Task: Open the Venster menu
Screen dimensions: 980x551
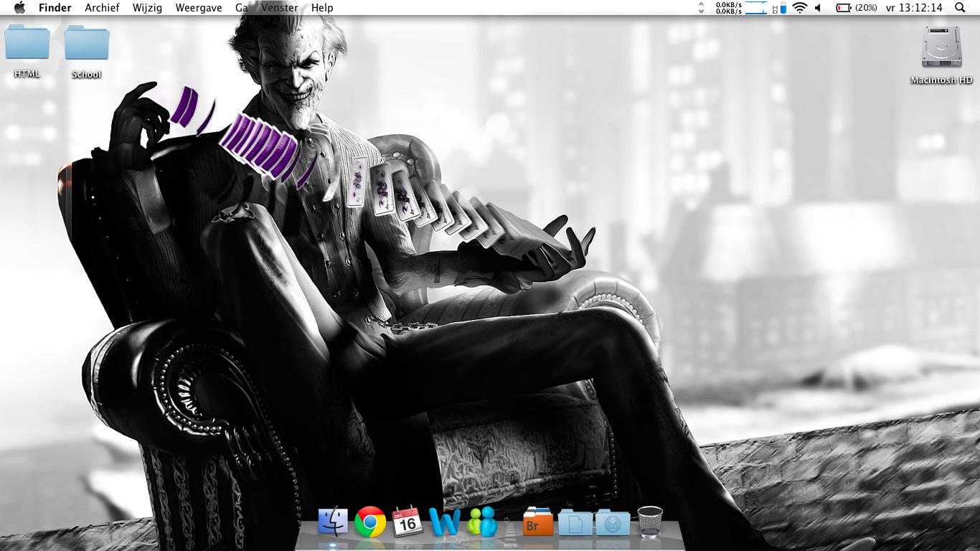Action: point(280,8)
